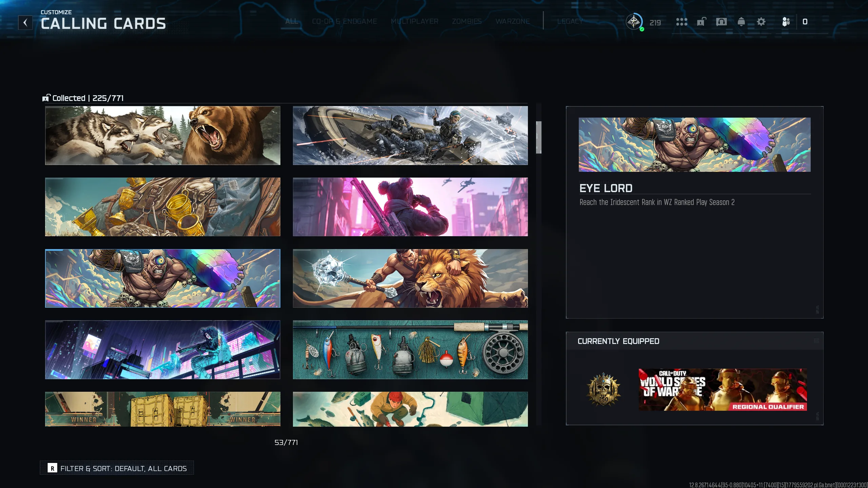Open the nine-dot main menu grid icon
Viewport: 868px width, 488px height.
[682, 22]
